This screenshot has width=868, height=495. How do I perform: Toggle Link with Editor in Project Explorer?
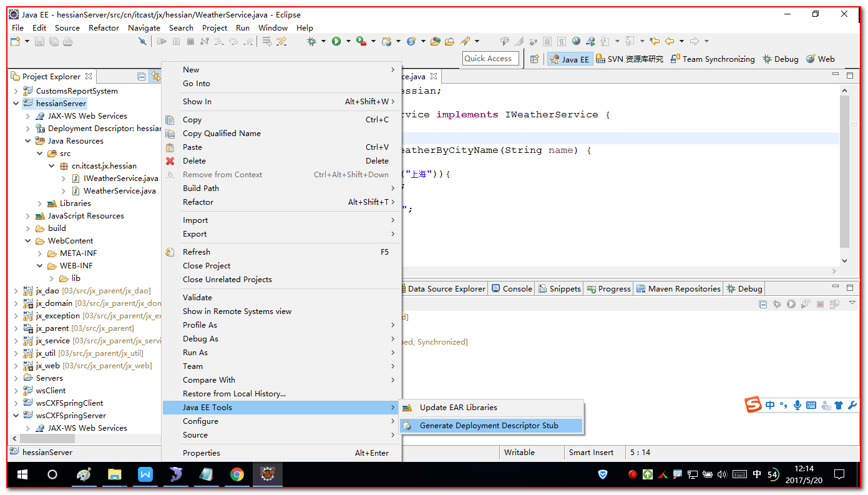pyautogui.click(x=155, y=76)
